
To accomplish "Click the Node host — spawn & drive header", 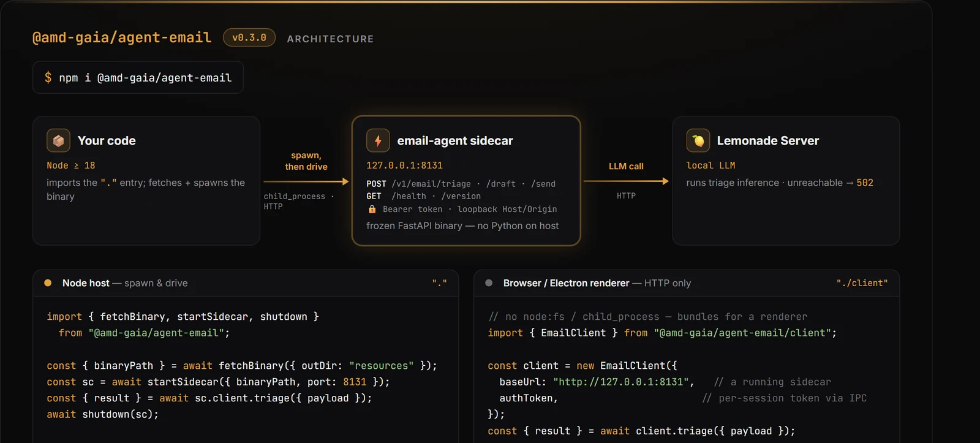I will pyautogui.click(x=125, y=283).
